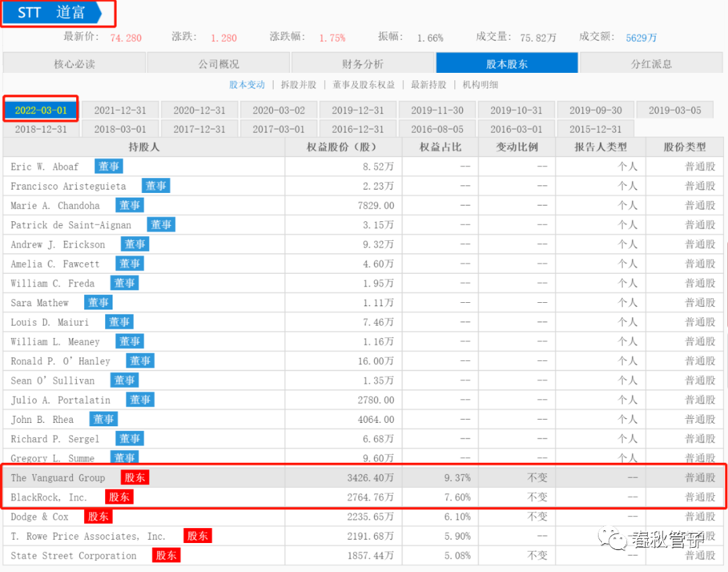Open the 最新持股 link
This screenshot has height=572, width=728.
pos(429,84)
